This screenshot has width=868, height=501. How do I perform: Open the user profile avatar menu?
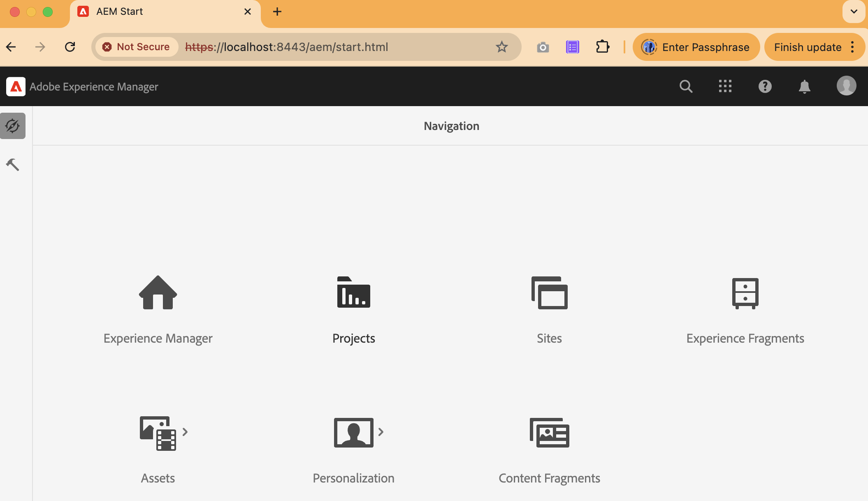click(846, 86)
